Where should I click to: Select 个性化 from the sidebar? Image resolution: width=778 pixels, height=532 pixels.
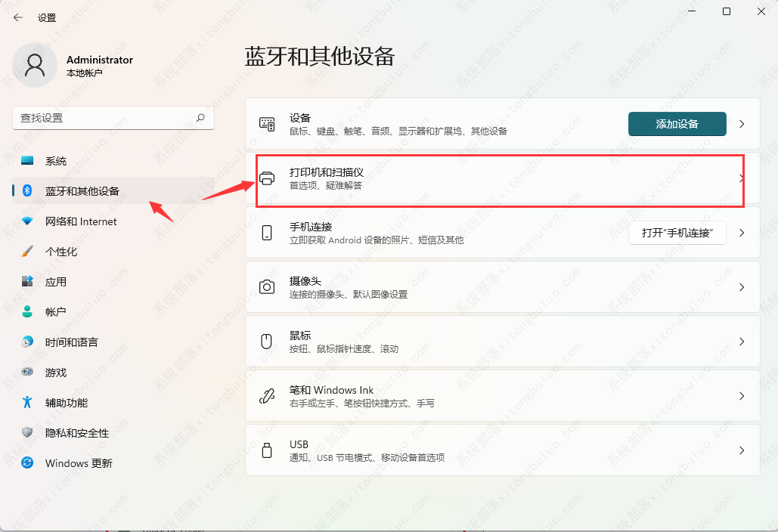click(61, 252)
